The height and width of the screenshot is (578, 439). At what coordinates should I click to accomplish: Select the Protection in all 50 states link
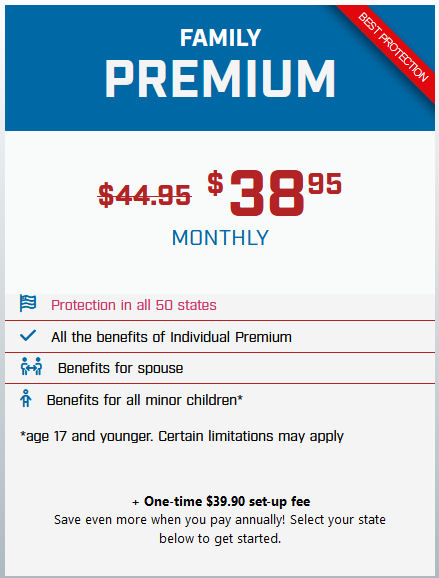coord(133,305)
